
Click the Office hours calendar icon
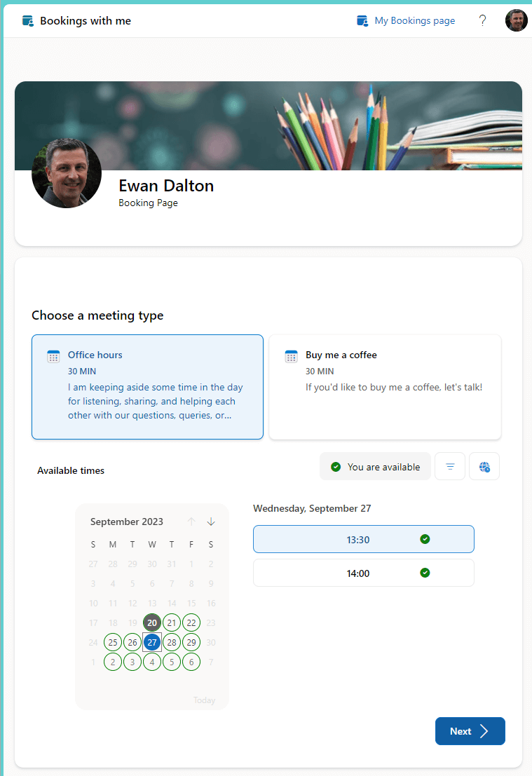point(53,356)
